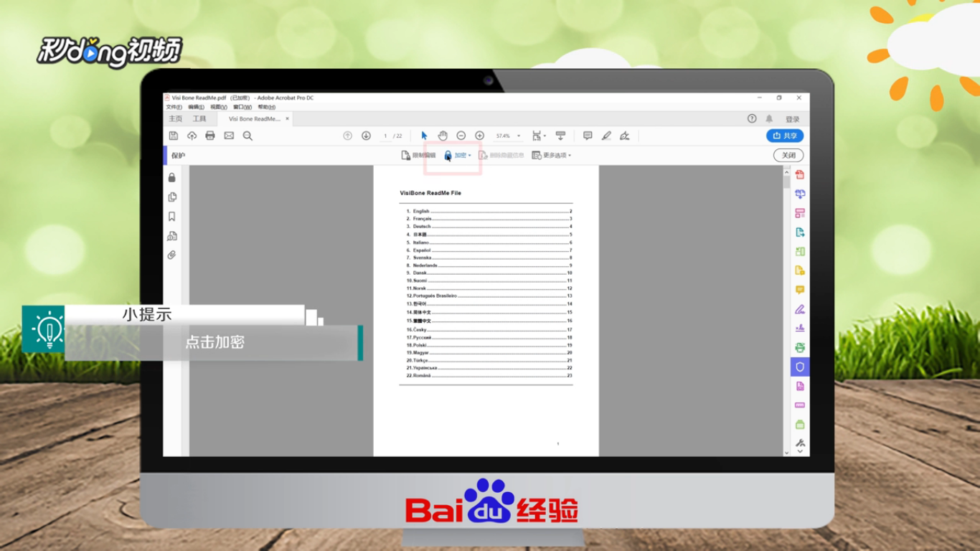Open the Attachments panel paperclip icon
The height and width of the screenshot is (551, 980).
(171, 255)
